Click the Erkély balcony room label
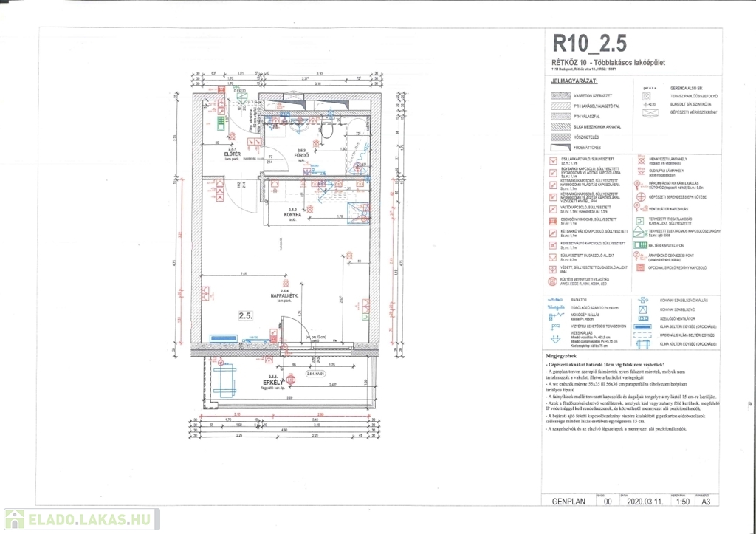 point(274,380)
